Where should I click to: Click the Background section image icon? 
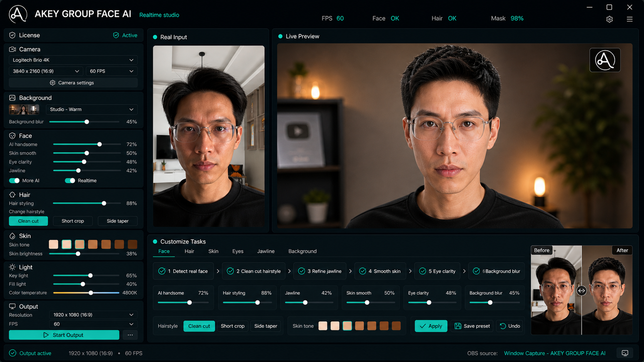coord(12,98)
